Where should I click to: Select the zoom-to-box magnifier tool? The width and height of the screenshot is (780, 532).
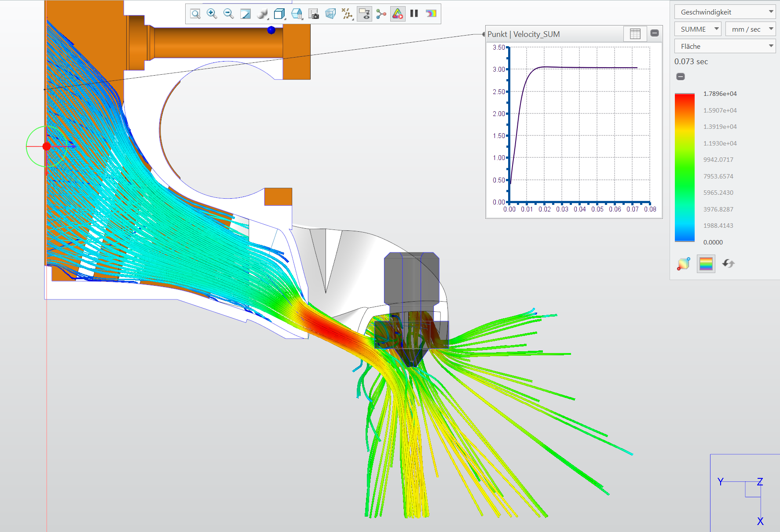click(194, 14)
